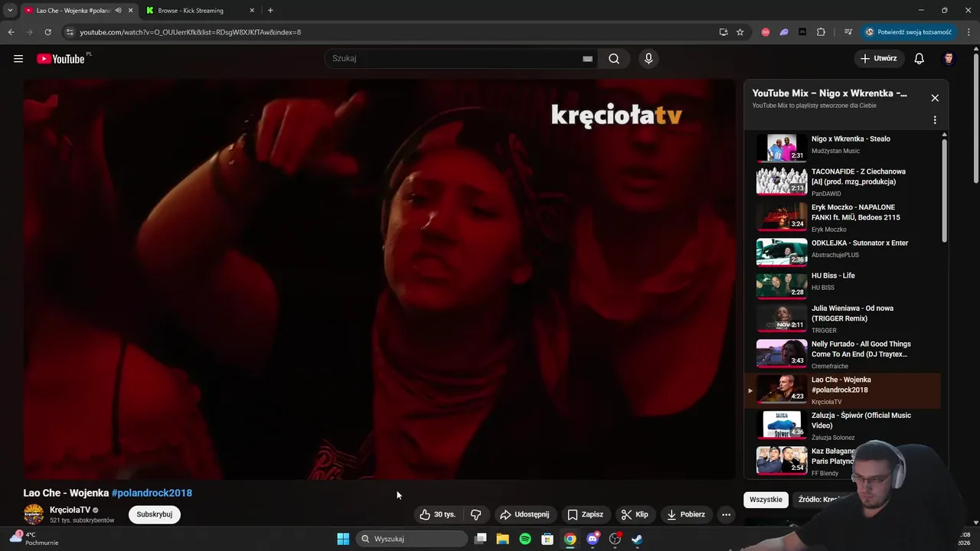Open a new browser tab
The height and width of the screenshot is (551, 980).
pos(270,11)
